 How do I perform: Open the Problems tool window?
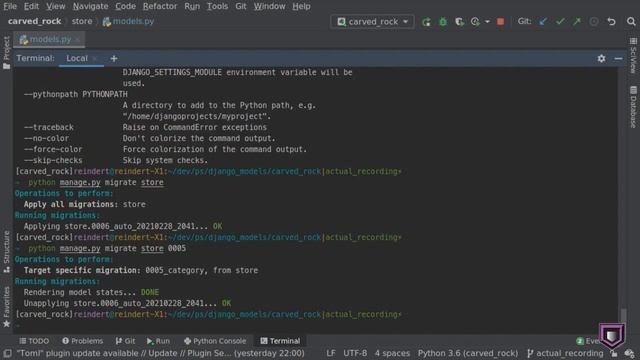point(82,341)
